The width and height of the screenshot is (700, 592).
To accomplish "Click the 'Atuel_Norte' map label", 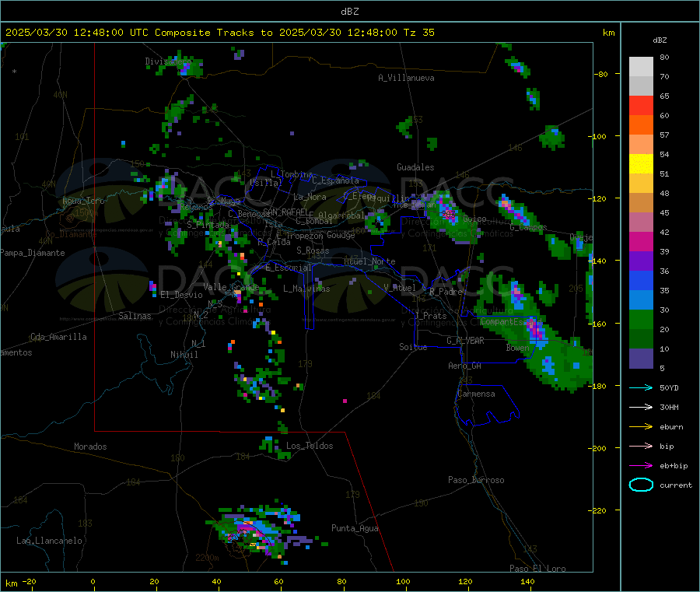I will (369, 261).
